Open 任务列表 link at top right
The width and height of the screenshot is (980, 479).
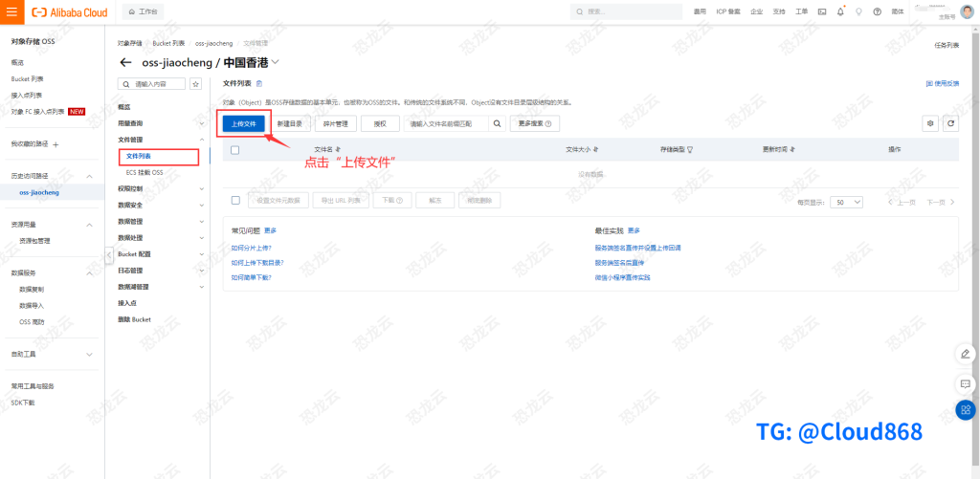[x=947, y=46]
